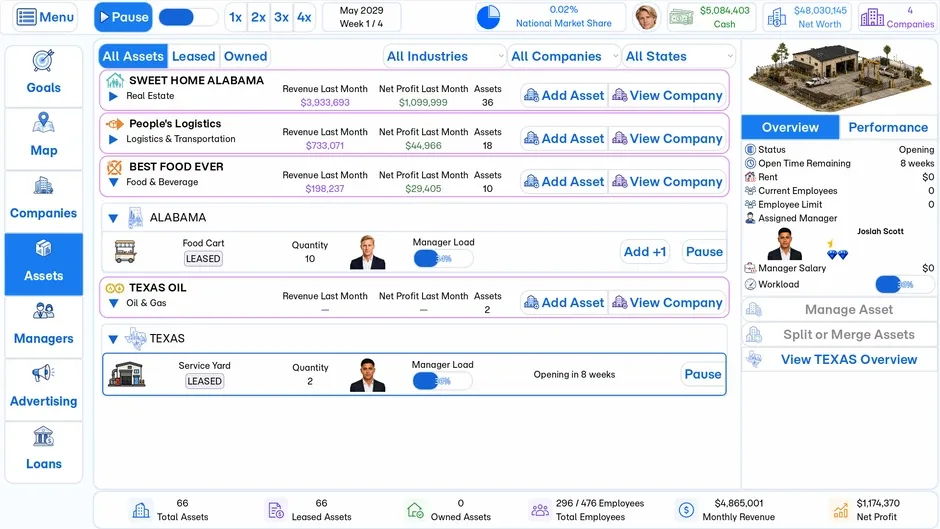Select the Companies building icon
The width and height of the screenshot is (940, 529).
pyautogui.click(x=43, y=186)
